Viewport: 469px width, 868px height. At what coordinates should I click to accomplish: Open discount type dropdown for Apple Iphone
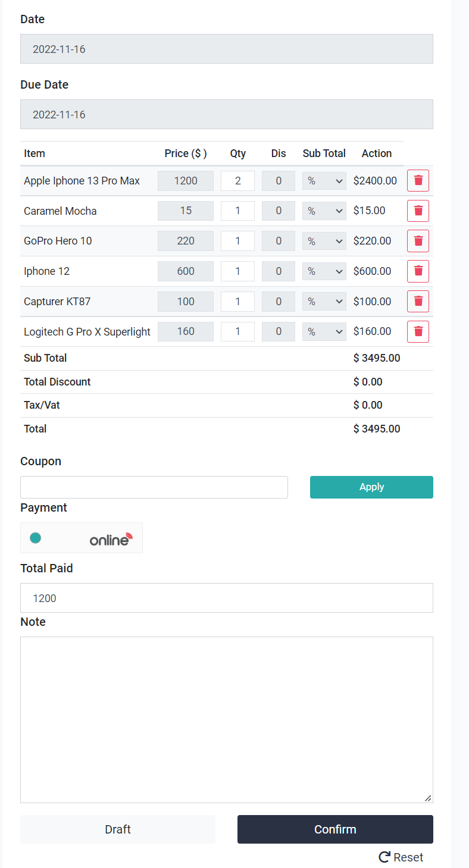pos(324,181)
